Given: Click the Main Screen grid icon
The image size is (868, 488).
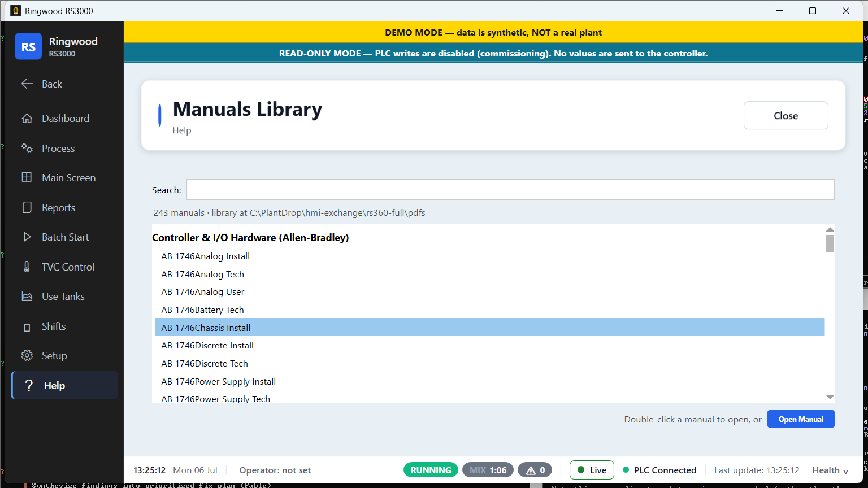Looking at the screenshot, I should 27,177.
